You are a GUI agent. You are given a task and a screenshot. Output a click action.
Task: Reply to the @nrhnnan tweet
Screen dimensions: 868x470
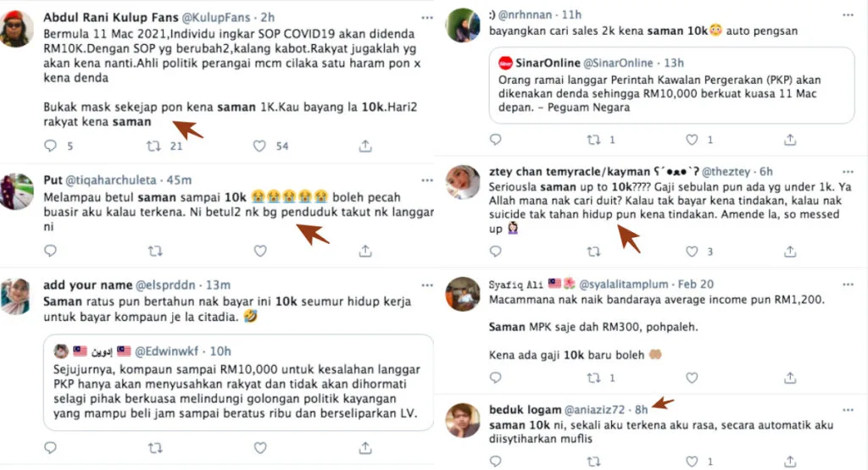pos(495,140)
